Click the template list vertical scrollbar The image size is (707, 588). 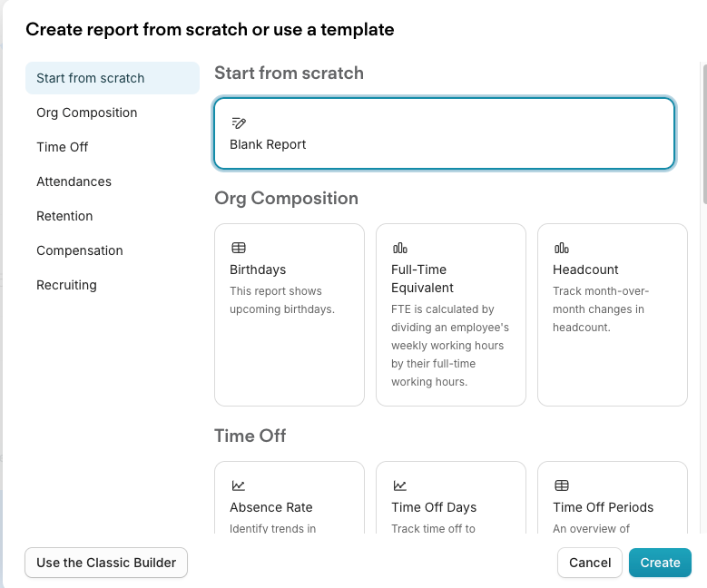704,134
